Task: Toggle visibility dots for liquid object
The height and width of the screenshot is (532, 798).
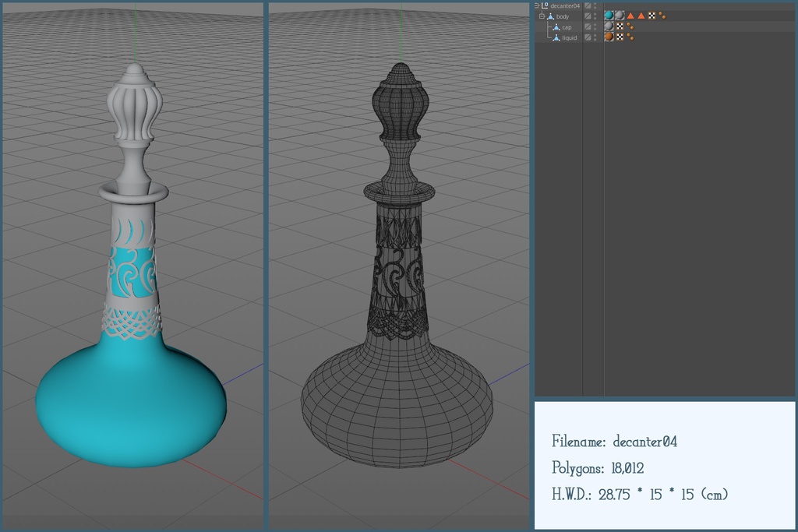Action: (x=595, y=37)
